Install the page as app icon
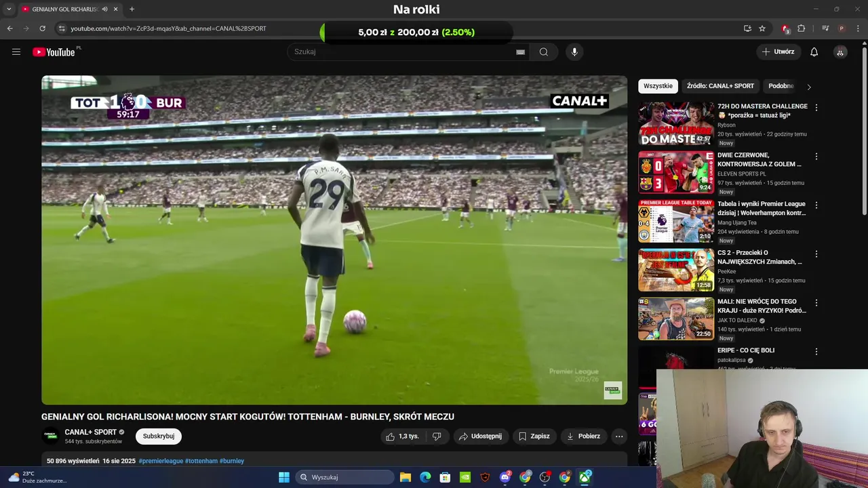 (747, 28)
